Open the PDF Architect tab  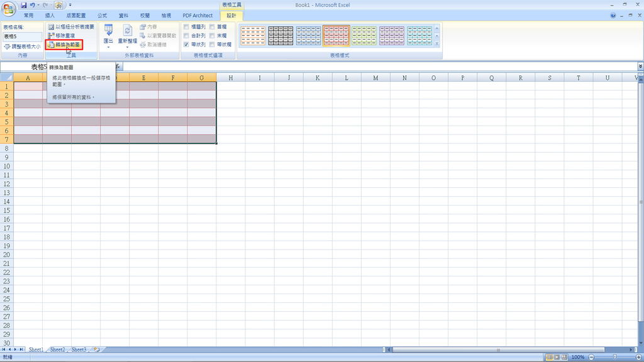(197, 16)
